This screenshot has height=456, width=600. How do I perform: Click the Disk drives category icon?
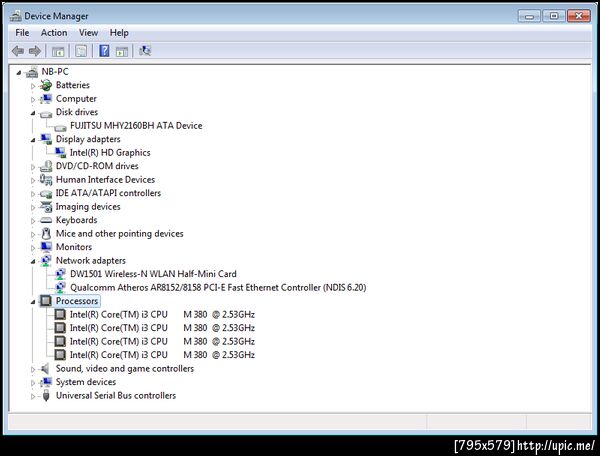tap(46, 114)
